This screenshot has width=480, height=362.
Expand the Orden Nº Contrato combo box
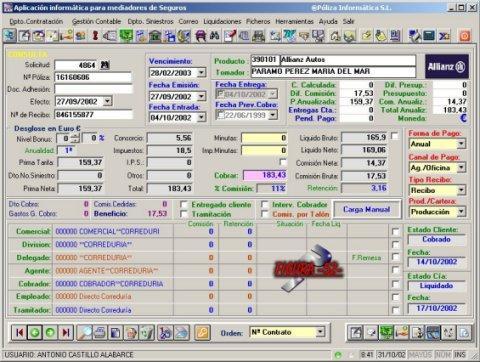[x=320, y=332]
